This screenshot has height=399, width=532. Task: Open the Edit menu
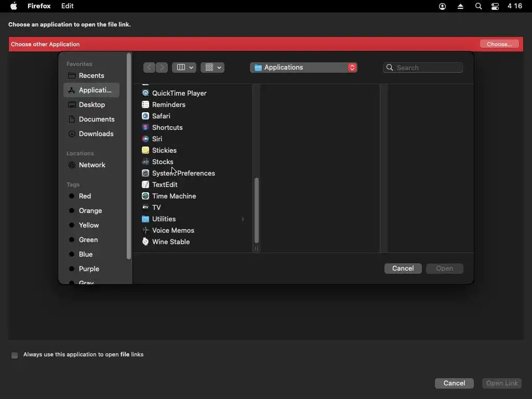point(67,6)
